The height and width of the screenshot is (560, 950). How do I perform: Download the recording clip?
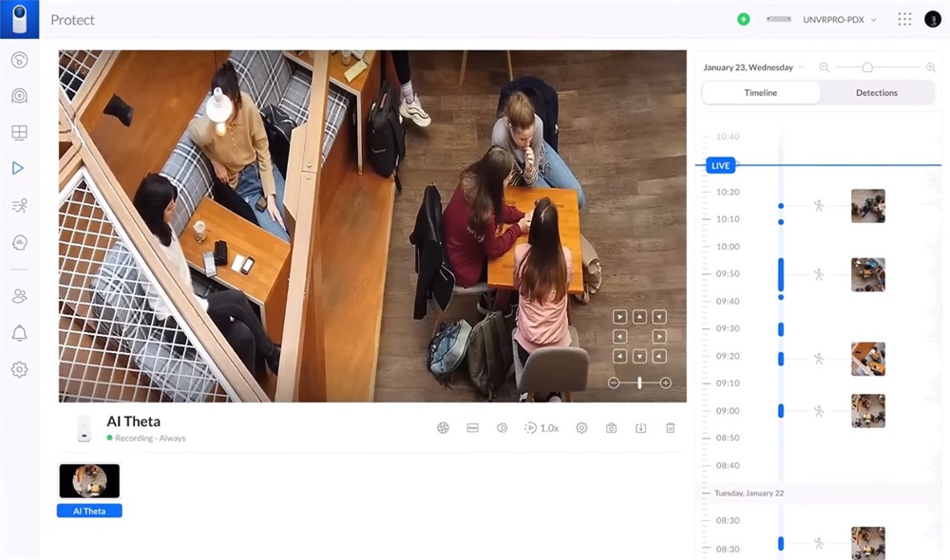(x=640, y=428)
